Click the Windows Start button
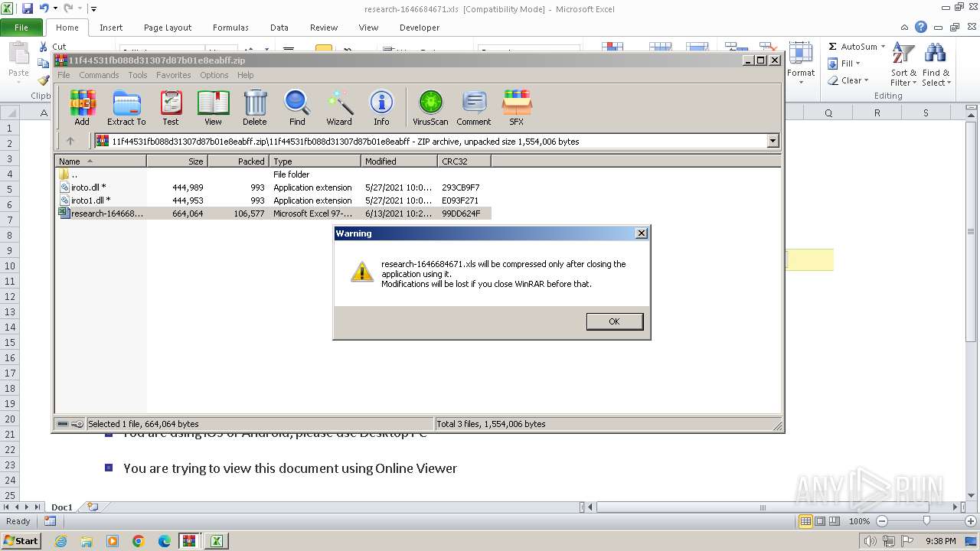Image resolution: width=980 pixels, height=551 pixels. 21,541
